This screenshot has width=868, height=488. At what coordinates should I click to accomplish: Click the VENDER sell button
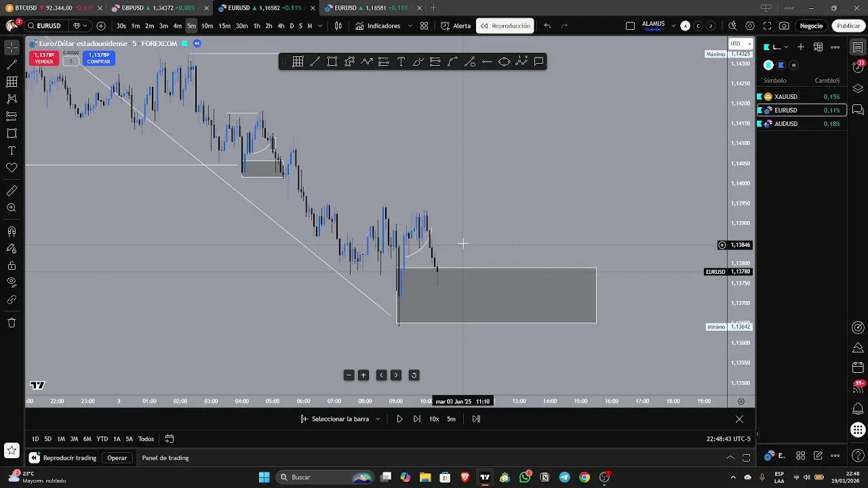(44, 58)
